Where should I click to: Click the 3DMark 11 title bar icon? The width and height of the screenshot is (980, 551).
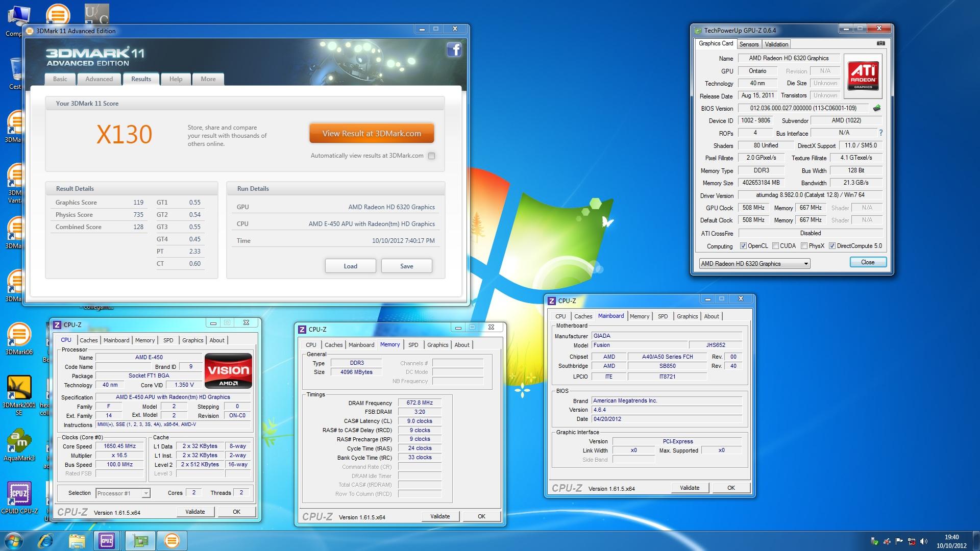pyautogui.click(x=29, y=31)
